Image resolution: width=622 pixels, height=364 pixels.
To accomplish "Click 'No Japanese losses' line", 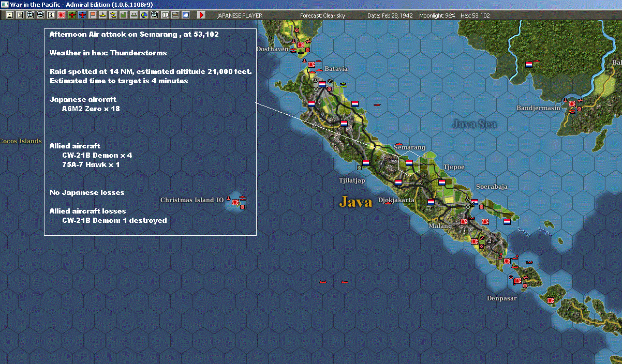I will click(87, 192).
